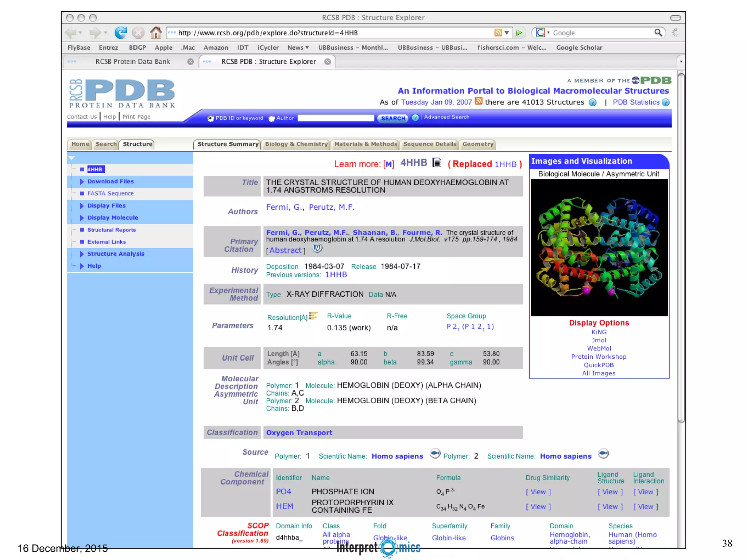The width and height of the screenshot is (747, 560).
Task: Open the Abstract link
Action: [285, 250]
